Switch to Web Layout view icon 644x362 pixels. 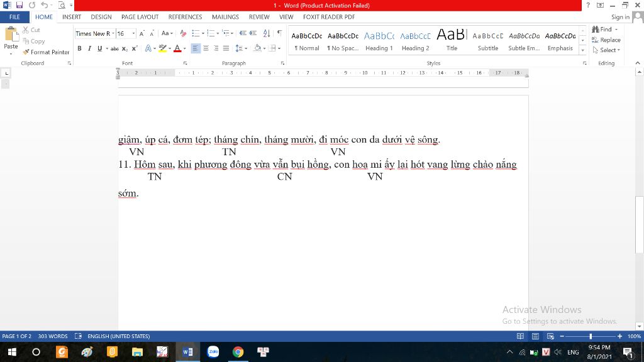tap(550, 336)
